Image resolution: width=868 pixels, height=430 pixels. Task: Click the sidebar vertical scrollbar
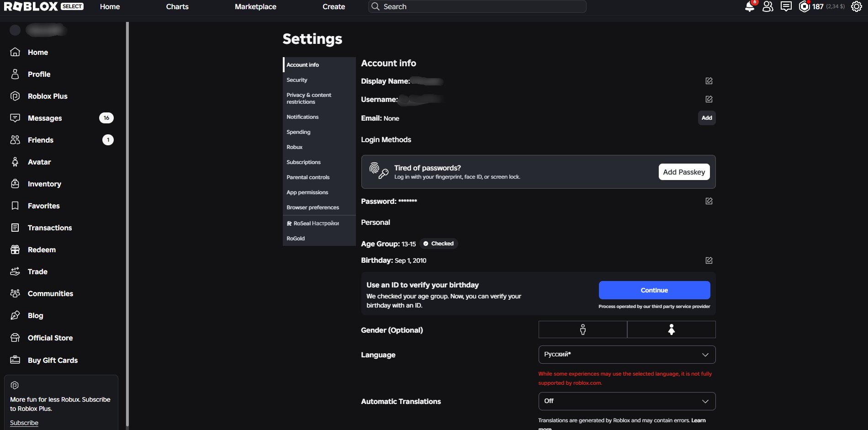(127, 224)
